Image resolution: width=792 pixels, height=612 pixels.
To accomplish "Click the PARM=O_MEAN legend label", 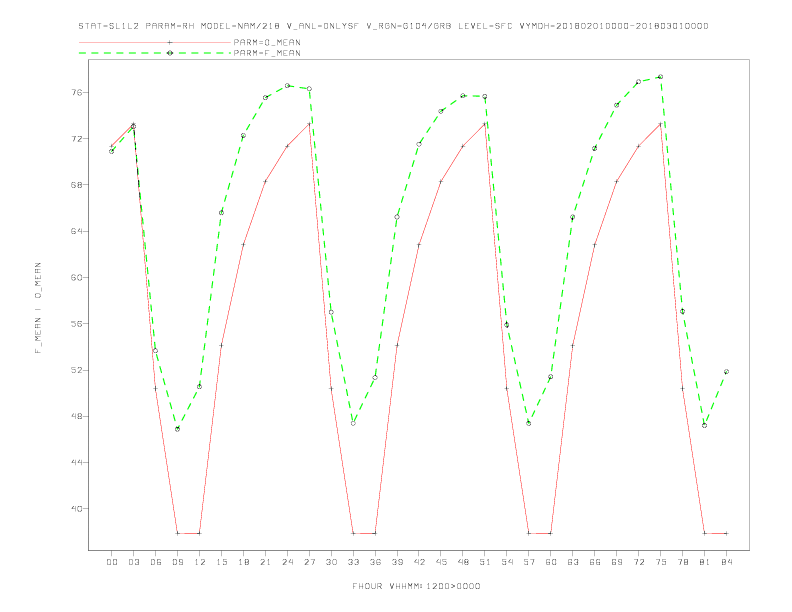I will point(267,42).
